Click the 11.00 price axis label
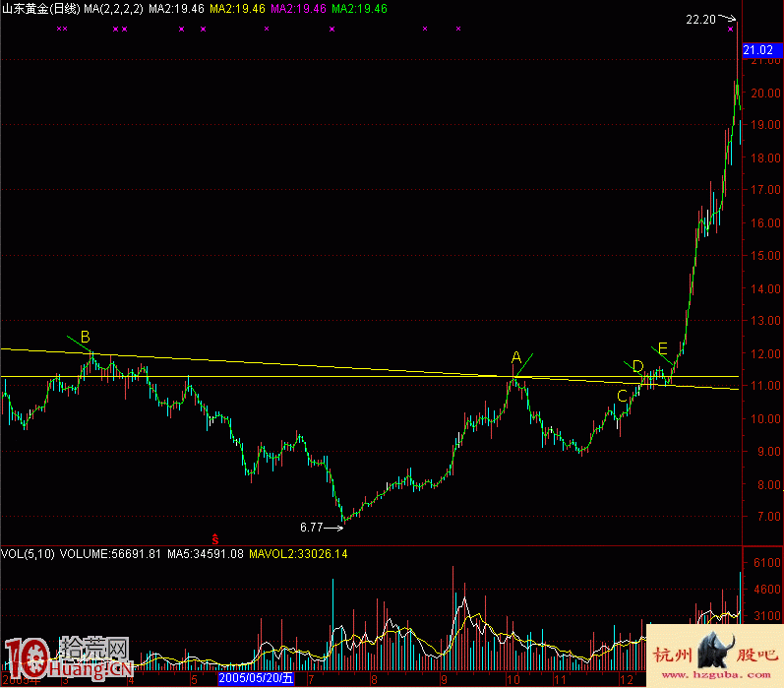The image size is (784, 688). [766, 386]
